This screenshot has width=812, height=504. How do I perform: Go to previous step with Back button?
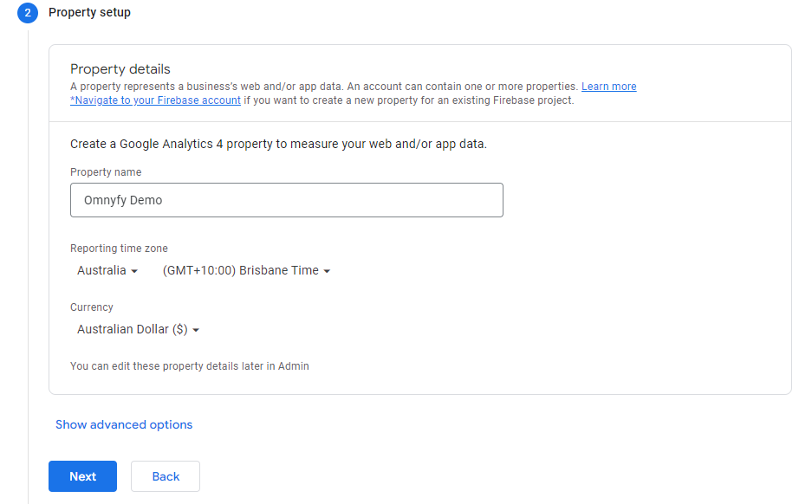[x=166, y=476]
